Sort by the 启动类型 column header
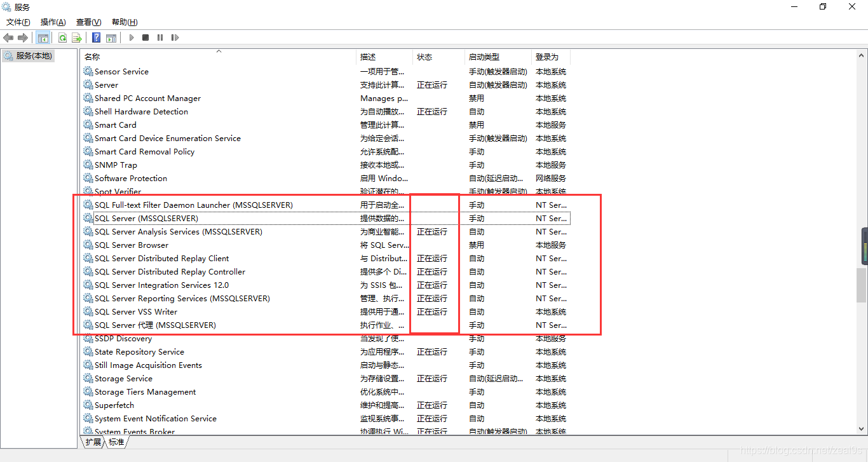The width and height of the screenshot is (868, 462). [498, 57]
